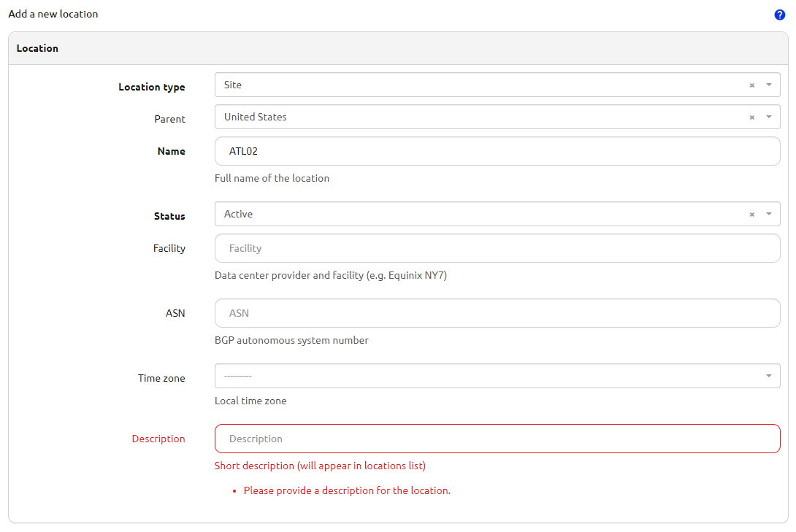Image resolution: width=796 pixels, height=532 pixels.
Task: Click the Facility field label
Action: pos(169,249)
